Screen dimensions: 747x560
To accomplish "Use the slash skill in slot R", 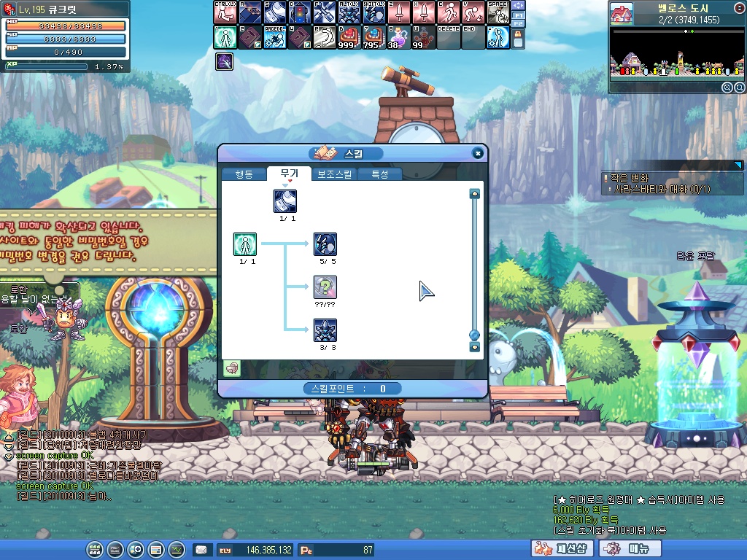I will (325, 37).
